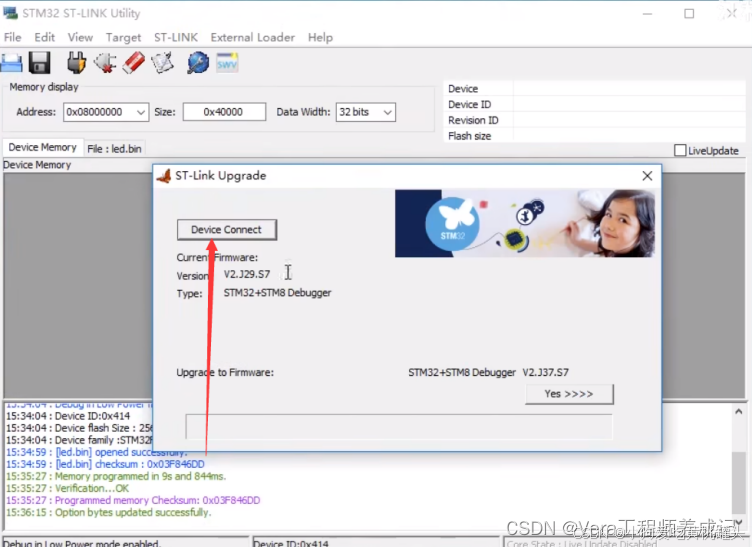Click the Disconnect from target icon

tap(105, 63)
